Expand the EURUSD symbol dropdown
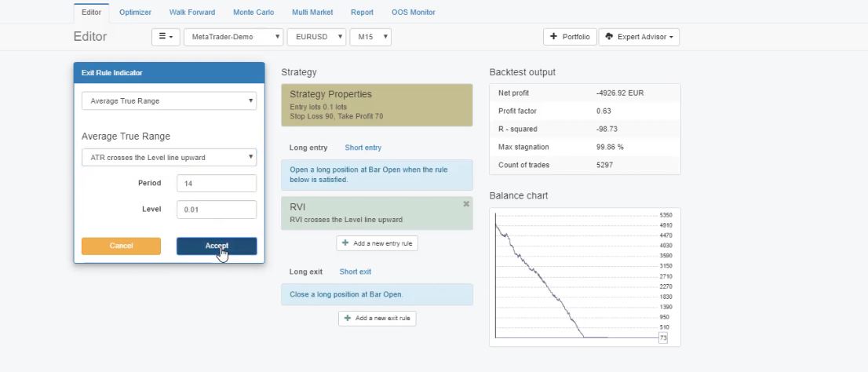 (316, 37)
